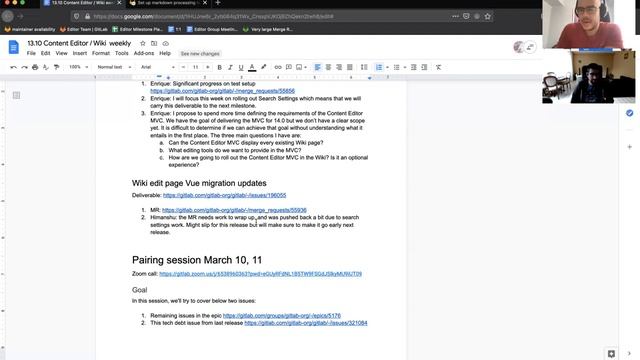Open the File menu

click(31, 53)
